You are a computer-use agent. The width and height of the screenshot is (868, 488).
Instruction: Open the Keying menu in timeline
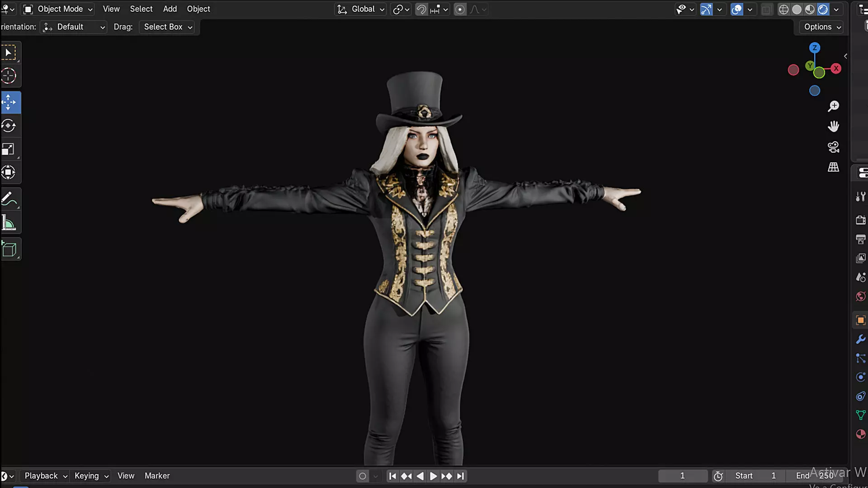pyautogui.click(x=91, y=476)
